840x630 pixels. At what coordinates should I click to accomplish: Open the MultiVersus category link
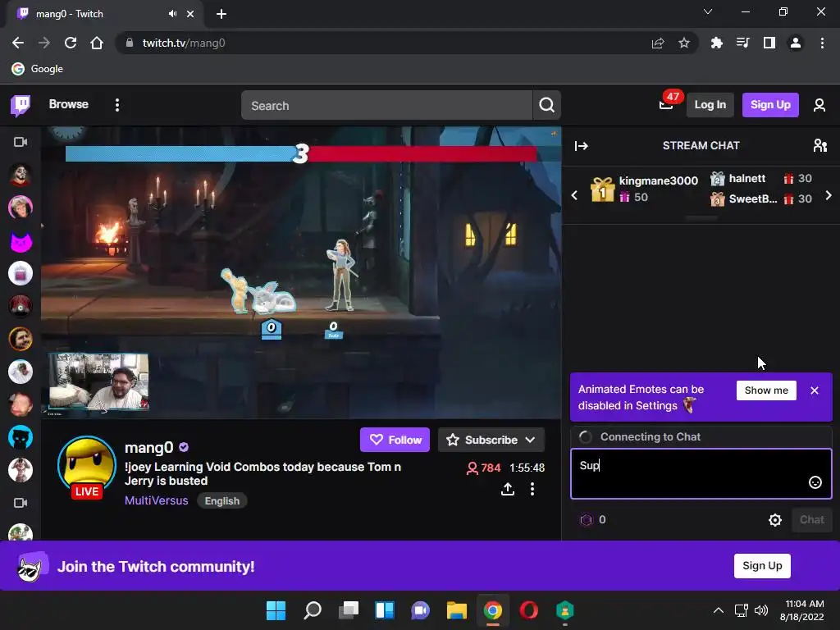[x=157, y=500]
